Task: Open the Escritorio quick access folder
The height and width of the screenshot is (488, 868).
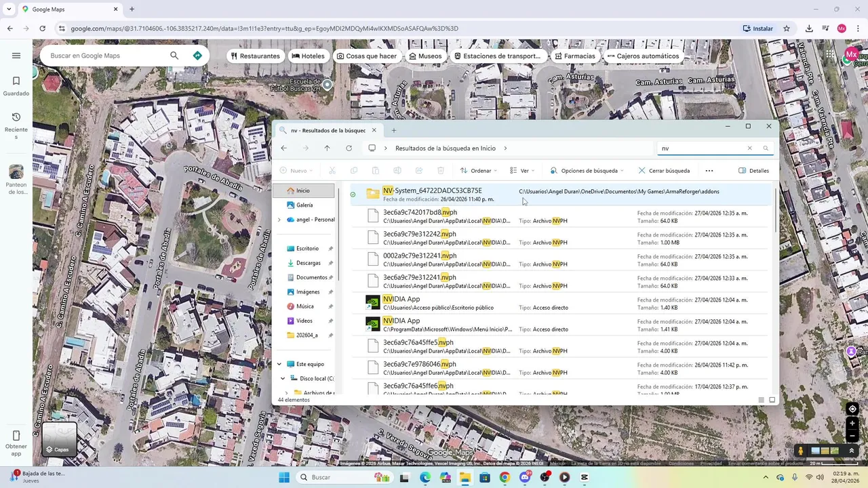Action: click(307, 249)
